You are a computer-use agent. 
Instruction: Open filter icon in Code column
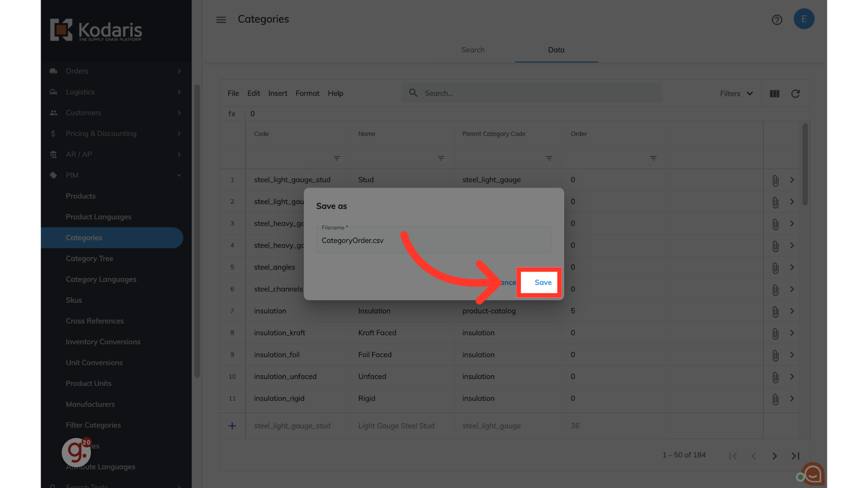[336, 158]
